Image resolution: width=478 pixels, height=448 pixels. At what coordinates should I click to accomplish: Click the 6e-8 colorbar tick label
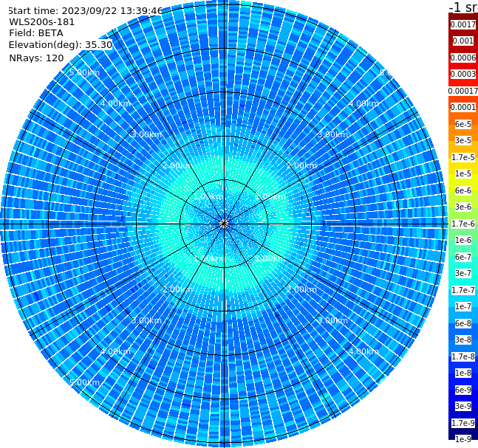[463, 323]
